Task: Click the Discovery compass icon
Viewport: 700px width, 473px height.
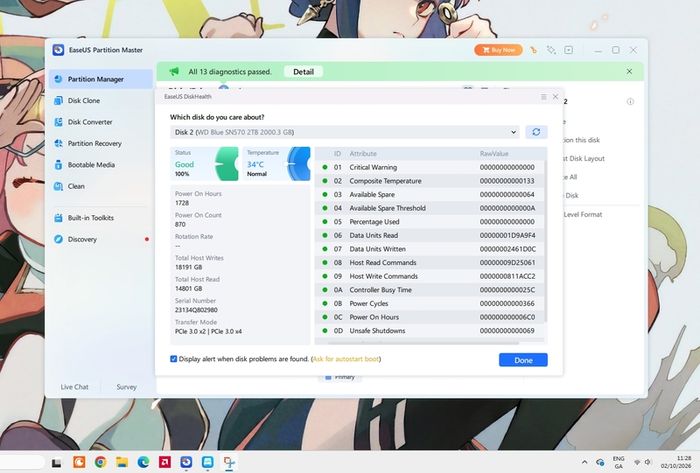Action: pyautogui.click(x=58, y=239)
